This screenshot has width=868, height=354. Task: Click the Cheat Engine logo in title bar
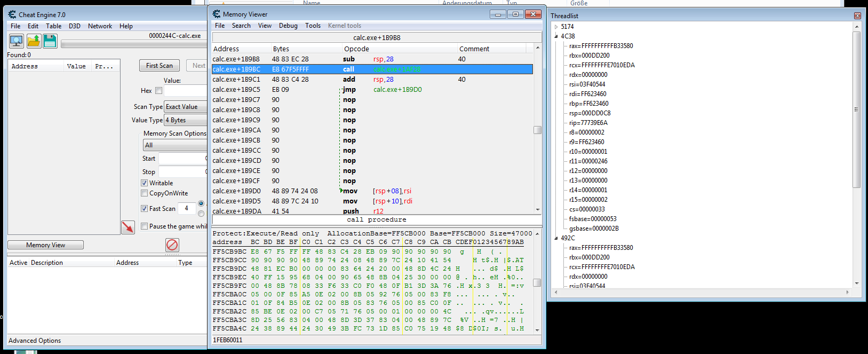click(x=12, y=15)
